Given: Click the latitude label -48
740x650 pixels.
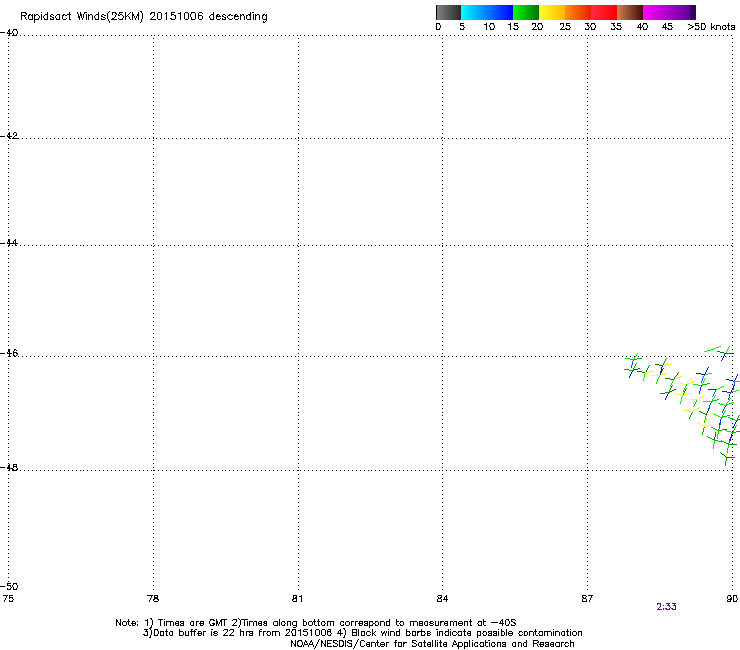Looking at the screenshot, I should 9,467.
